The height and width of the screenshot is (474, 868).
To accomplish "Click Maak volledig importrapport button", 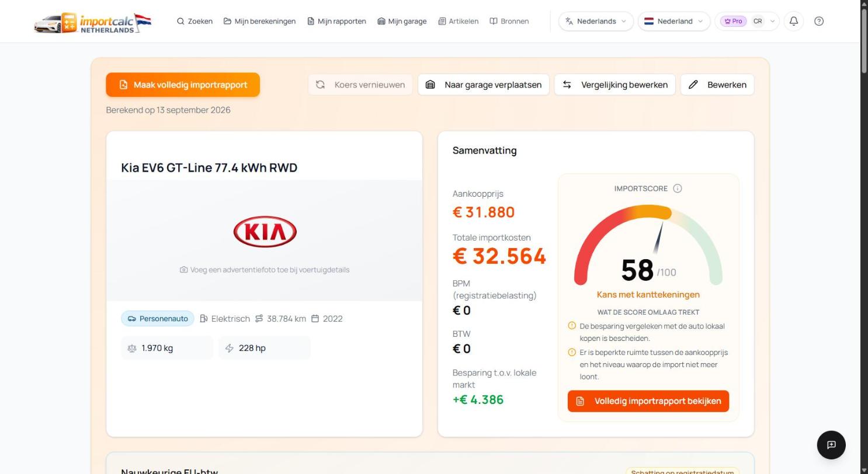I will 183,85.
